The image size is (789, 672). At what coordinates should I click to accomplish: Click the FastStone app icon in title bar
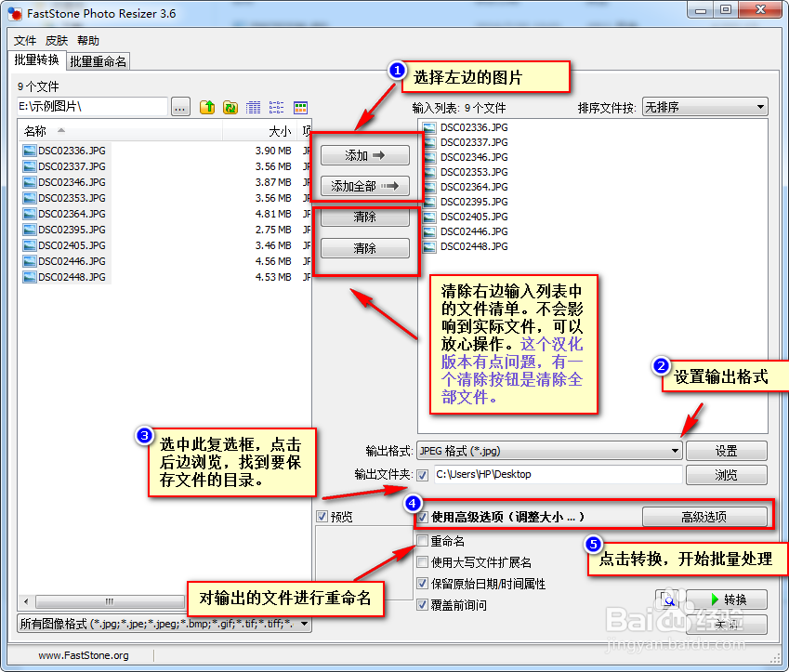(15, 14)
